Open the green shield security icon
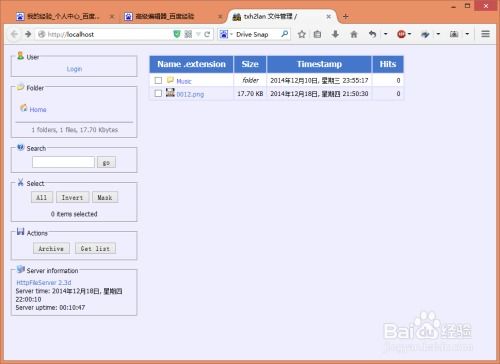This screenshot has height=364, width=500. (177, 34)
